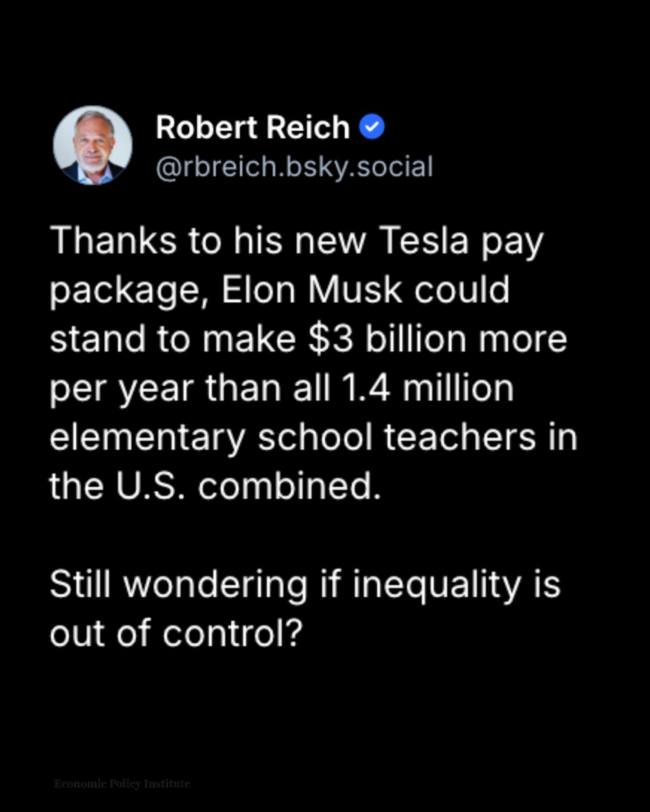Click the word "inequality" in the question
The height and width of the screenshot is (812, 650).
[436, 585]
